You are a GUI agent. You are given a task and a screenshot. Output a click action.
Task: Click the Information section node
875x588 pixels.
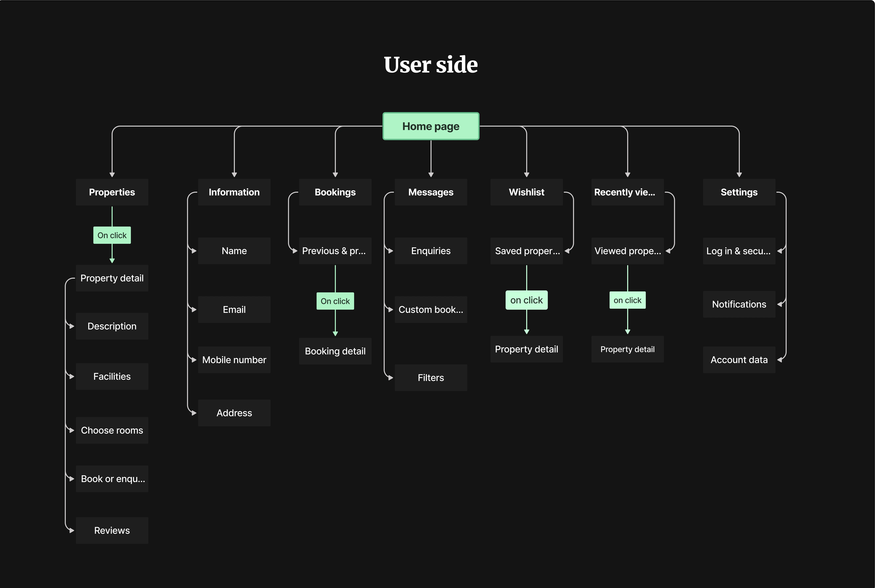tap(235, 192)
